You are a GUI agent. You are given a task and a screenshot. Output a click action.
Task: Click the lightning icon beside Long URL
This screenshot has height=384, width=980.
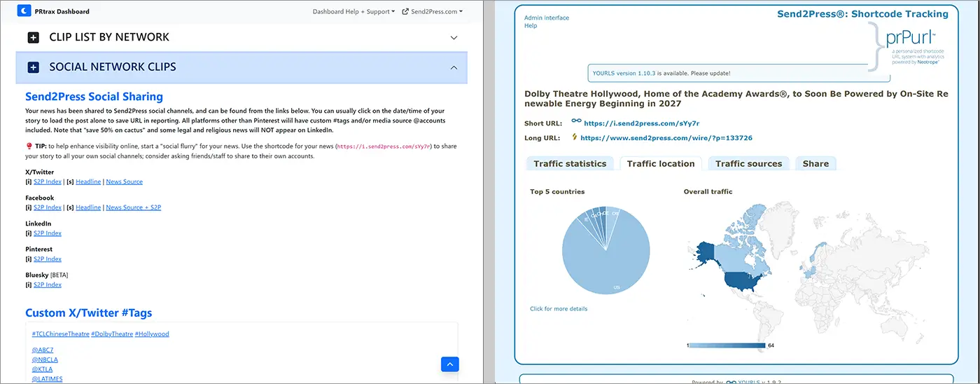(575, 137)
